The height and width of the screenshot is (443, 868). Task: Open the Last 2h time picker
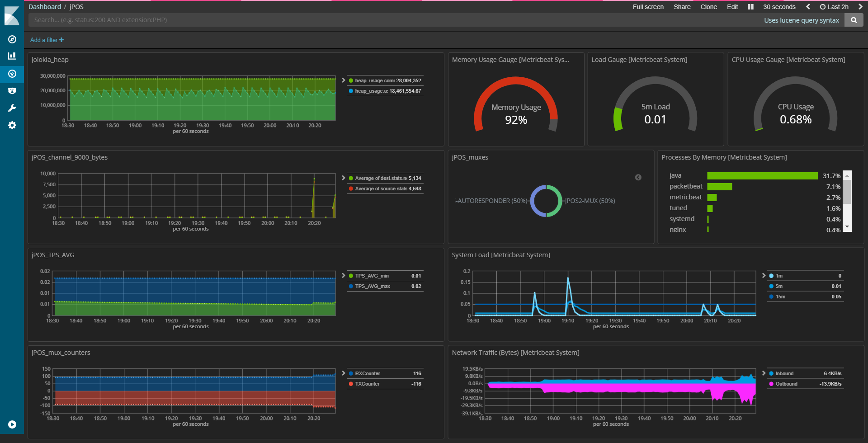tap(834, 7)
